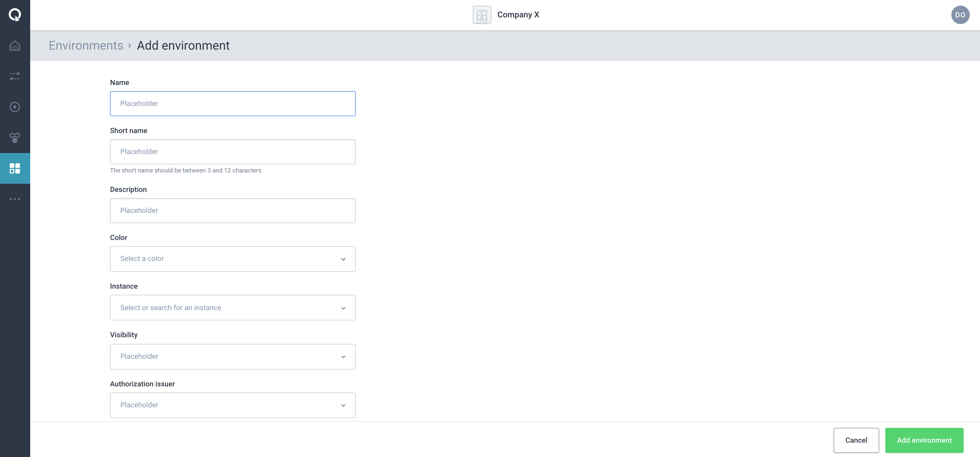Open the Select a color dropdown

pyautogui.click(x=232, y=259)
